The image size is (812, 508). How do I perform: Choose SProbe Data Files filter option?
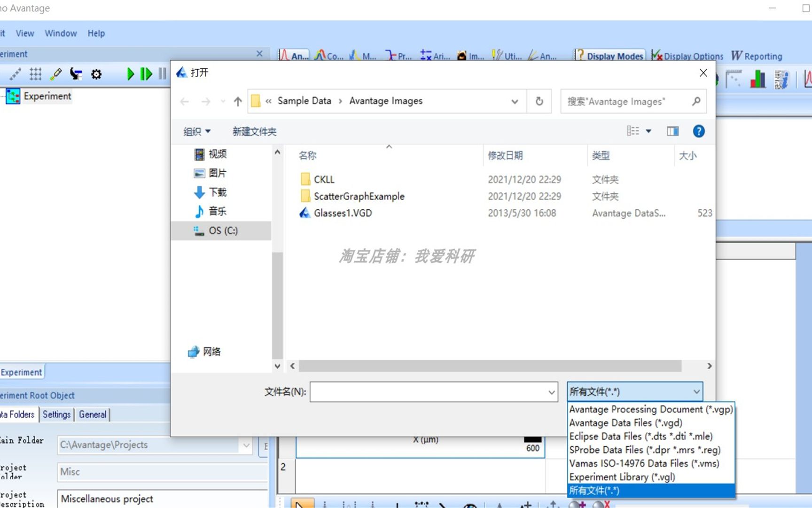pyautogui.click(x=651, y=450)
